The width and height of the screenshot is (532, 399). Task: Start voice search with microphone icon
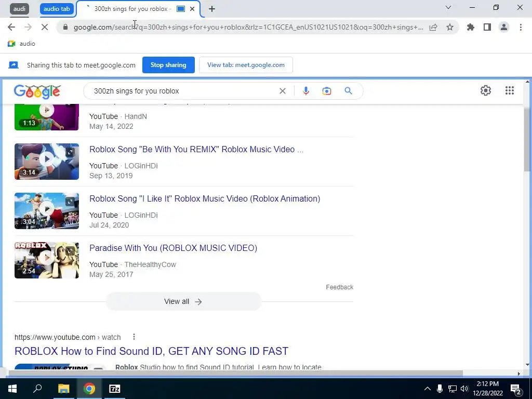point(305,91)
